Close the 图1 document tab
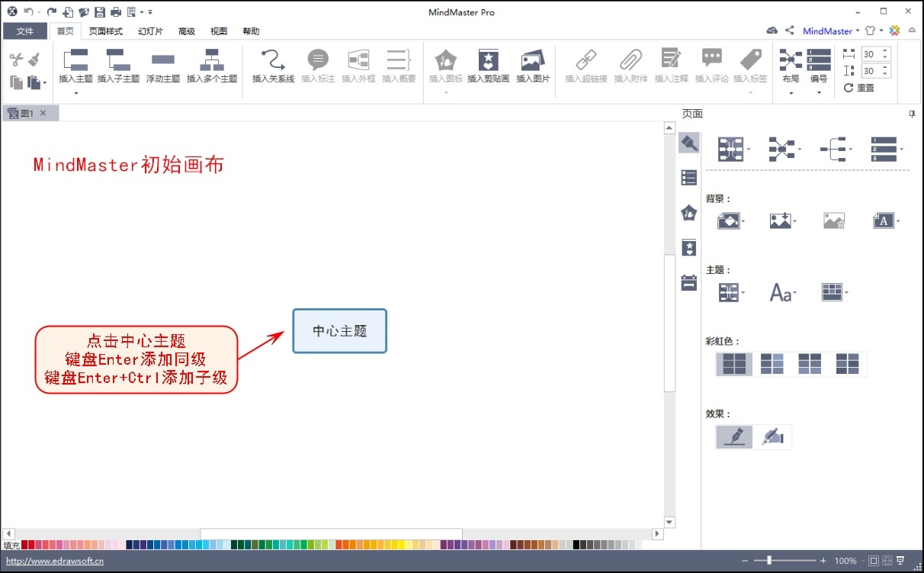924x573 pixels. point(43,113)
